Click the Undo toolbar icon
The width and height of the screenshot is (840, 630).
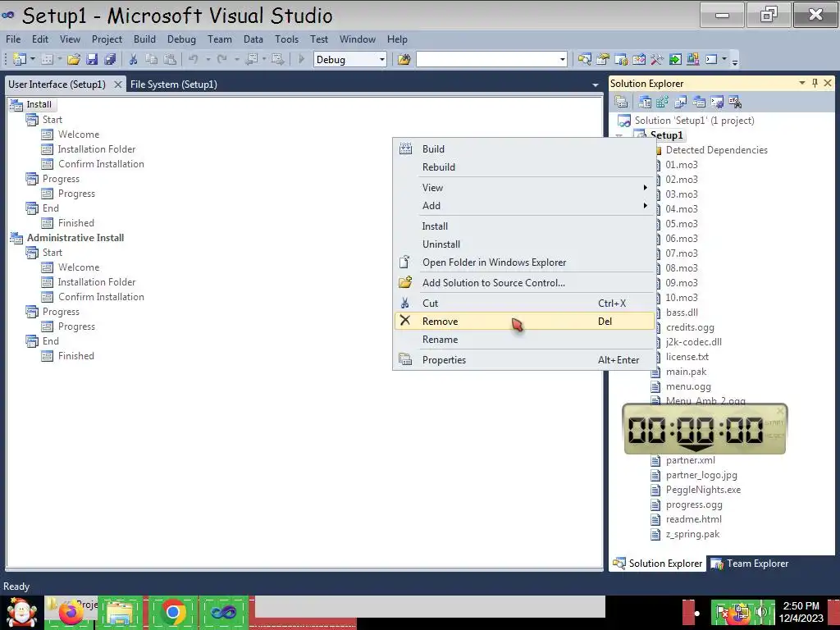tap(194, 59)
